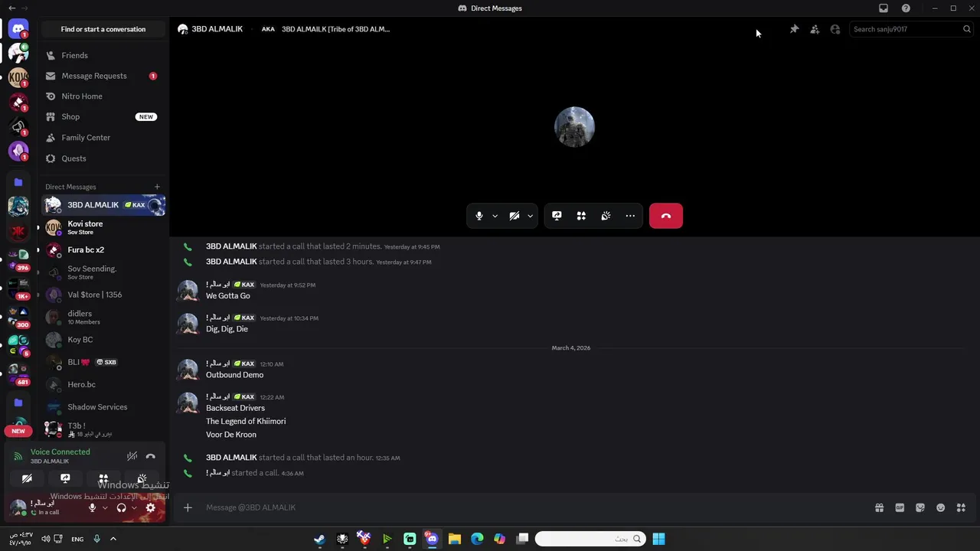The width and height of the screenshot is (980, 551).
Task: Expand camera options arrow in call controls
Action: (x=530, y=216)
